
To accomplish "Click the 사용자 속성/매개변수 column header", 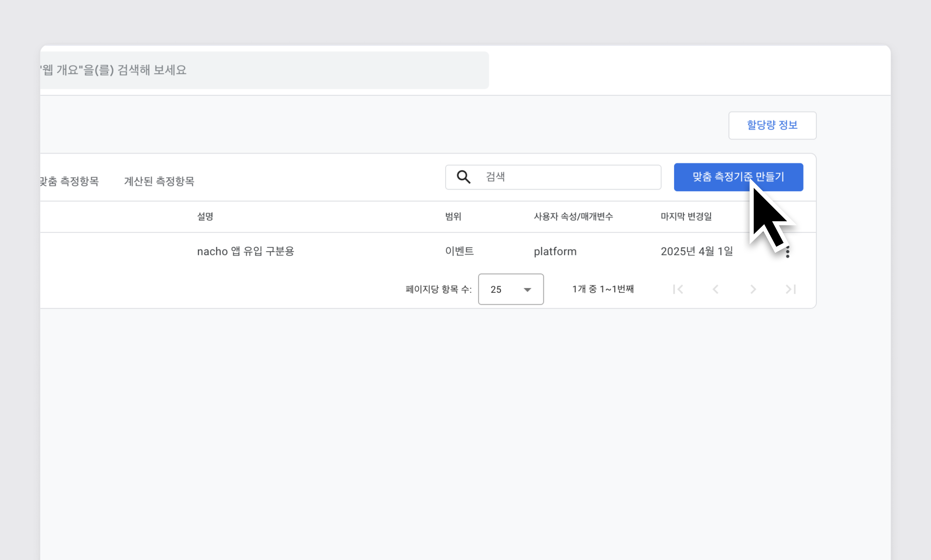I will tap(573, 217).
